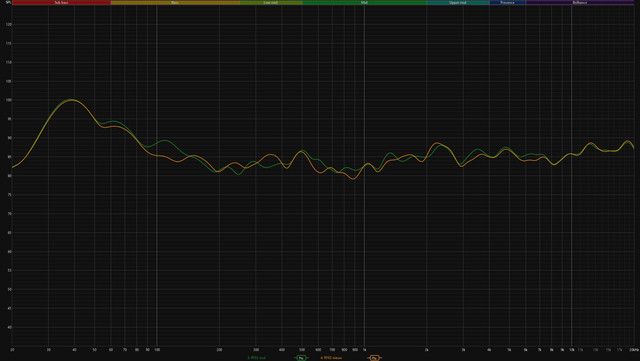The height and width of the screenshot is (361, 640).
Task: Click the green Mid frequency band
Action: [364, 2]
